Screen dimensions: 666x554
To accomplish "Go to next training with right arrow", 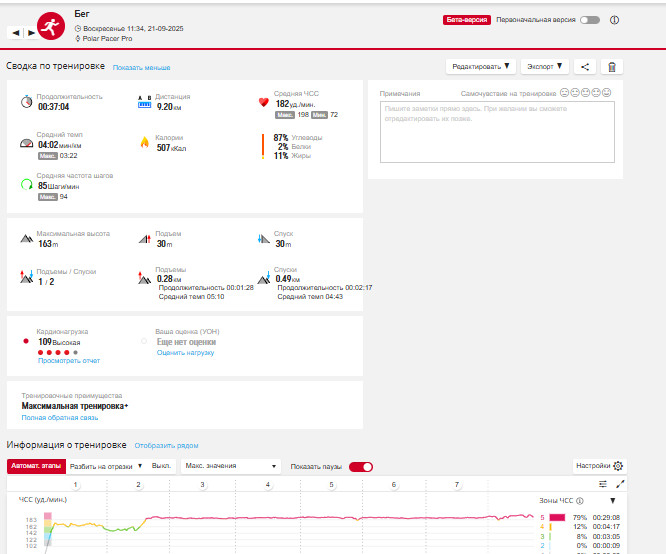I will (31, 33).
